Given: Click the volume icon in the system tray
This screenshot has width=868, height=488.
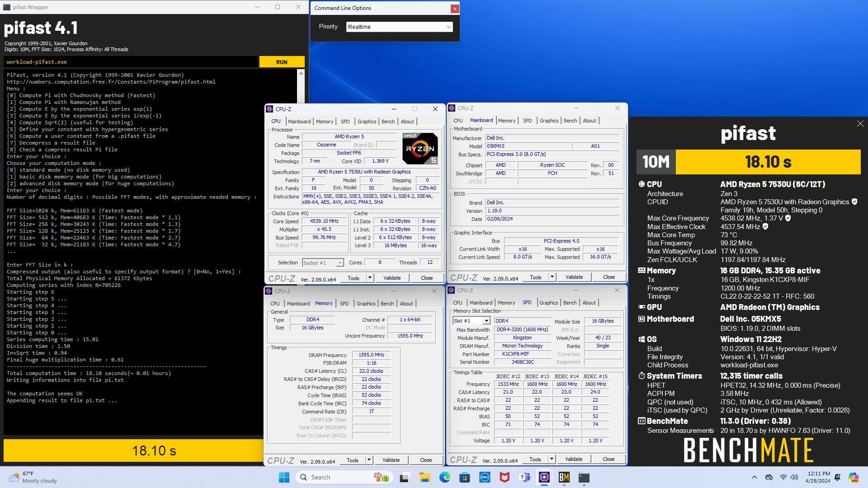Looking at the screenshot, I should (x=794, y=477).
